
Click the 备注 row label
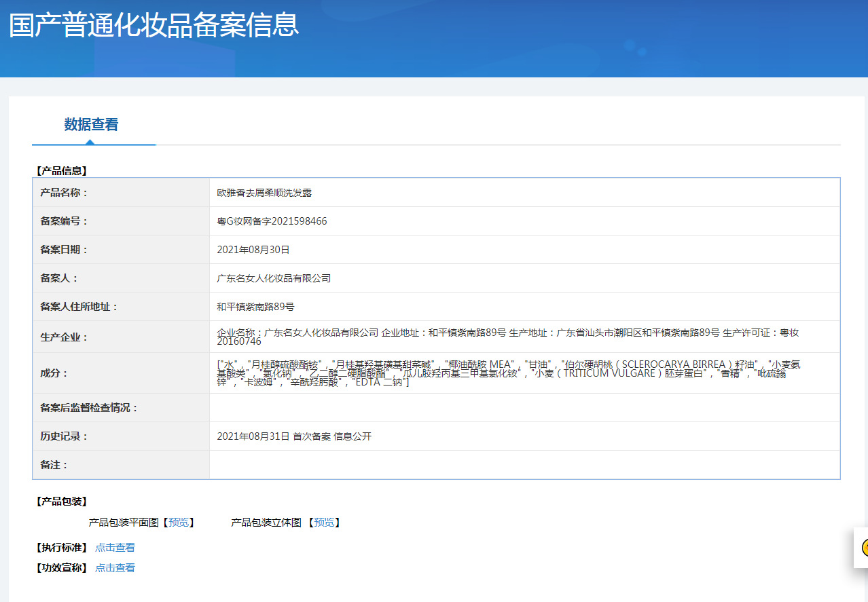coord(53,464)
